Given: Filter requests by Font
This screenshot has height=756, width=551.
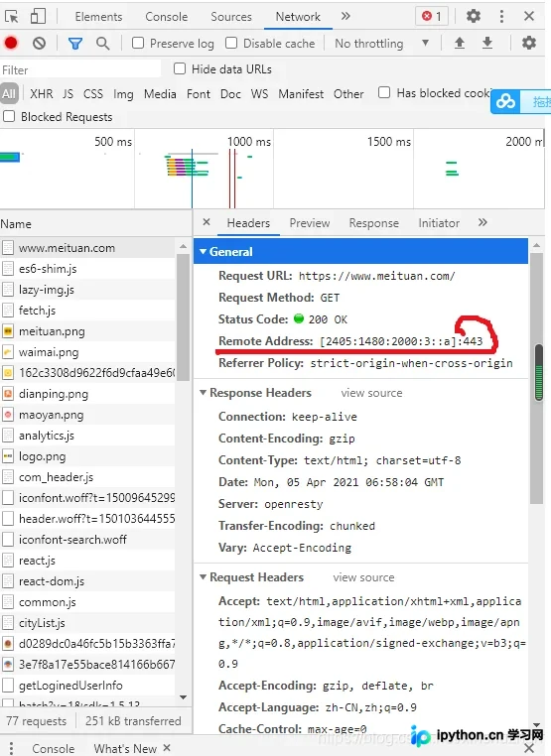Looking at the screenshot, I should (x=199, y=93).
